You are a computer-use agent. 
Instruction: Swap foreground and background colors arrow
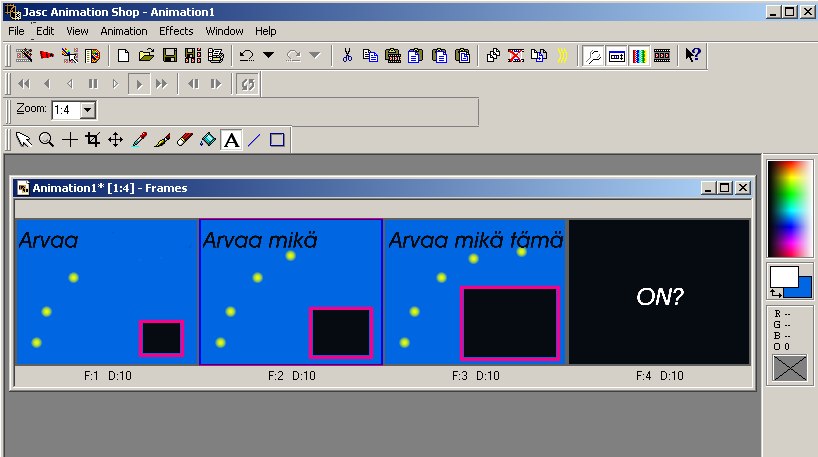coord(776,294)
